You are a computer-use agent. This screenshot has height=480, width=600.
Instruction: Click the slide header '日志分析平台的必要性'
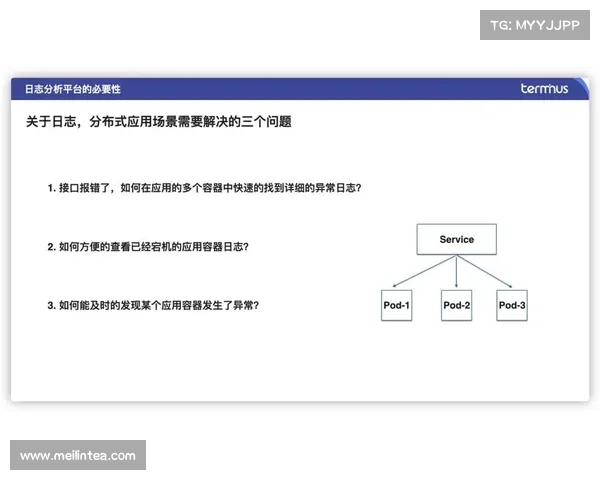pos(73,89)
